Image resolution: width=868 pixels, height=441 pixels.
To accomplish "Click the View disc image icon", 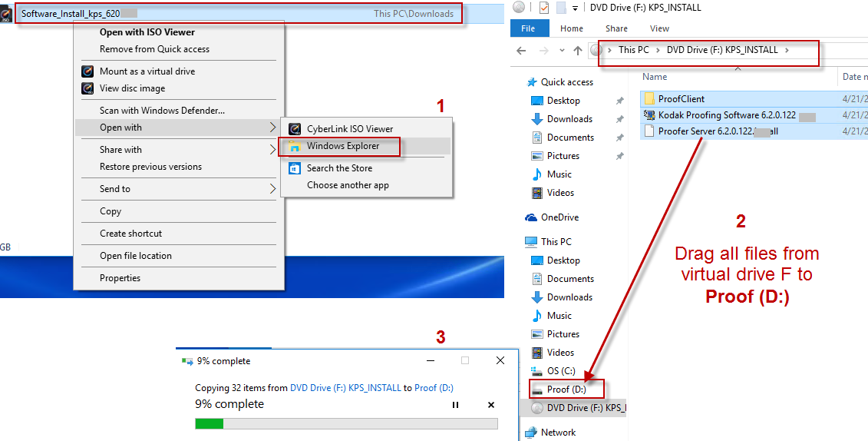I will pos(87,88).
